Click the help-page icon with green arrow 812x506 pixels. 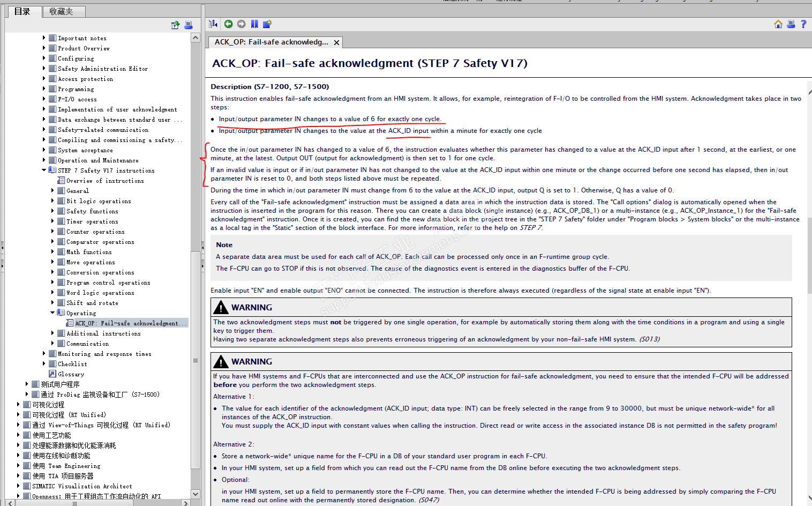coord(175,25)
